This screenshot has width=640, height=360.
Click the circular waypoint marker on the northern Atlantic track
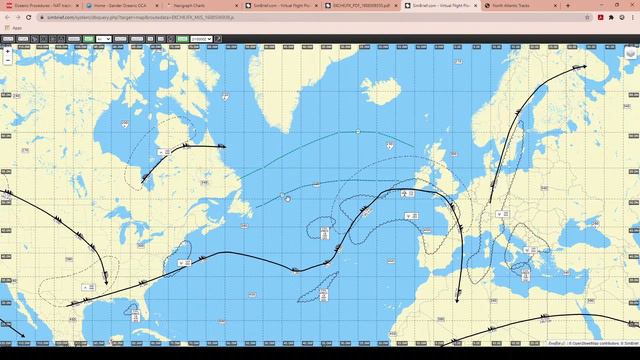pos(358,131)
